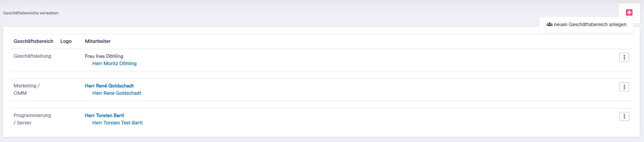The image size is (644, 142).
Task: Click empty Logo cell in Geschäftsleitung row
Action: click(69, 60)
